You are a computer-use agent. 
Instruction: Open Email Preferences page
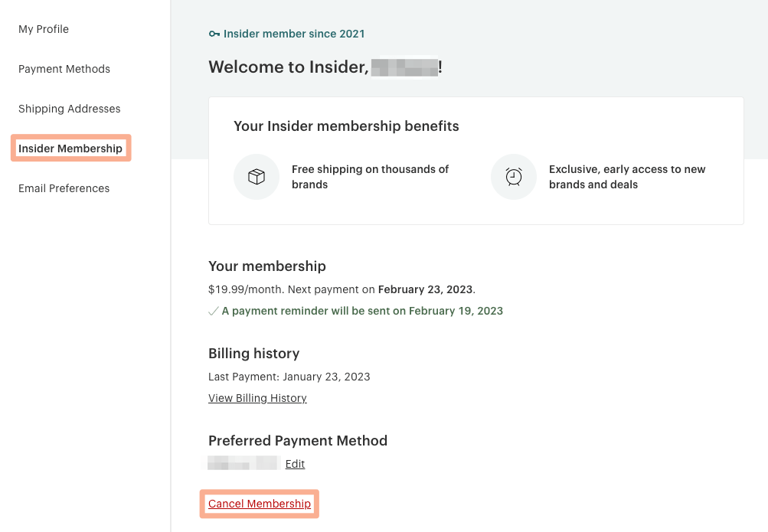coord(64,188)
